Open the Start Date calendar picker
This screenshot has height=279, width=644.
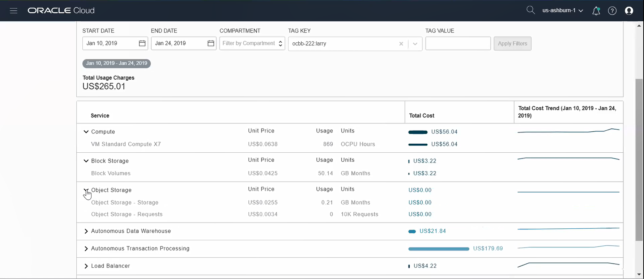pos(142,43)
